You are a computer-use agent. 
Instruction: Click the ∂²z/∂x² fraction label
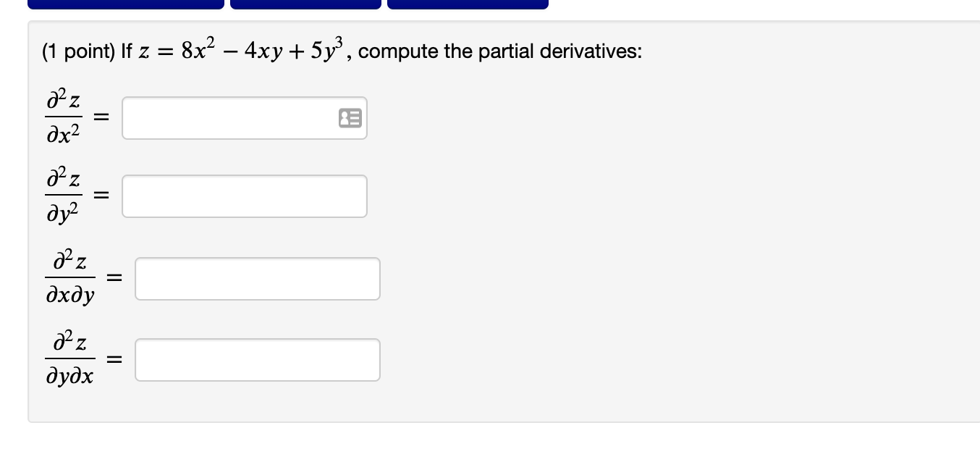click(65, 118)
